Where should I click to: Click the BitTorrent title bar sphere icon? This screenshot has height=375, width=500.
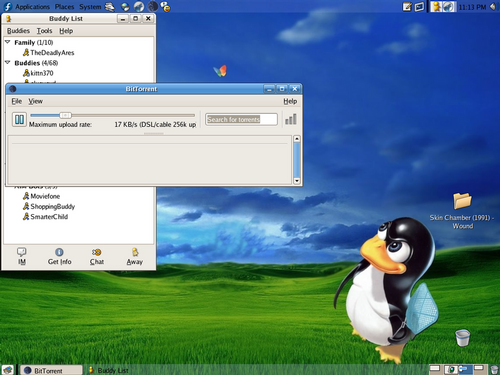coord(12,89)
